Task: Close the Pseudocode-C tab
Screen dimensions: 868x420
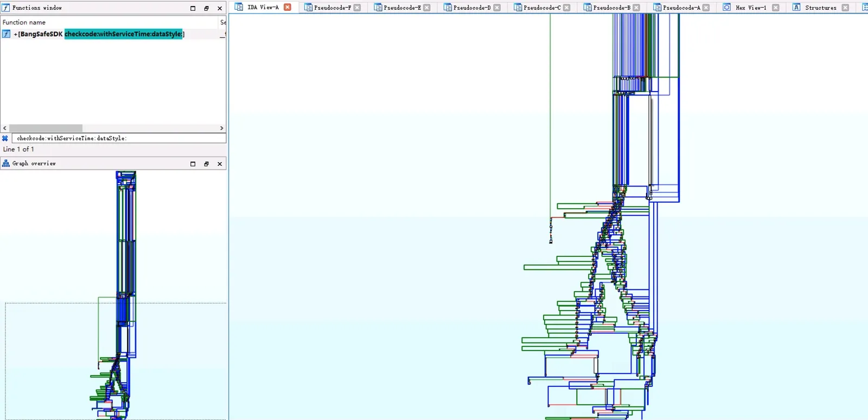Action: click(x=567, y=8)
